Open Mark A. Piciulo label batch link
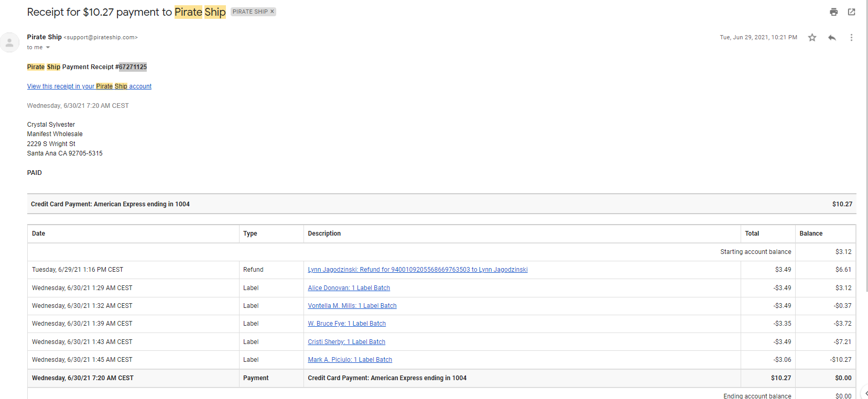This screenshot has width=868, height=399. click(x=350, y=360)
